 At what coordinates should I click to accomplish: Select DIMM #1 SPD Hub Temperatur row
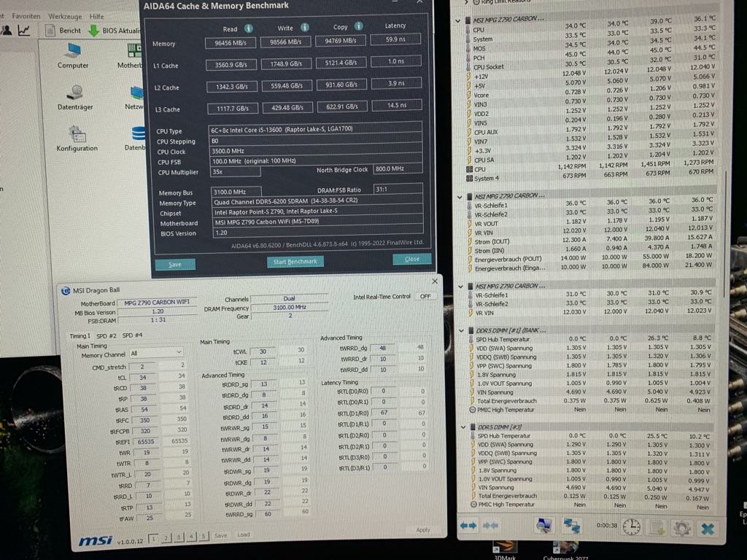tap(591, 338)
